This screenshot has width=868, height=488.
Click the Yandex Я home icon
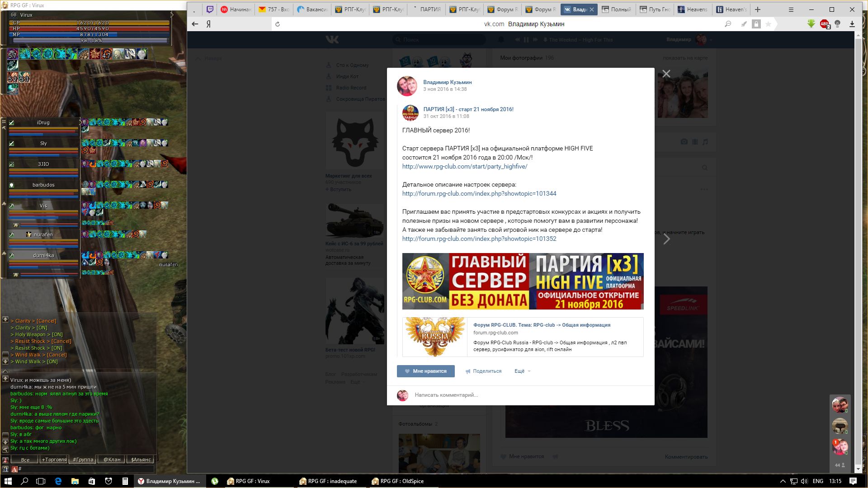[208, 24]
